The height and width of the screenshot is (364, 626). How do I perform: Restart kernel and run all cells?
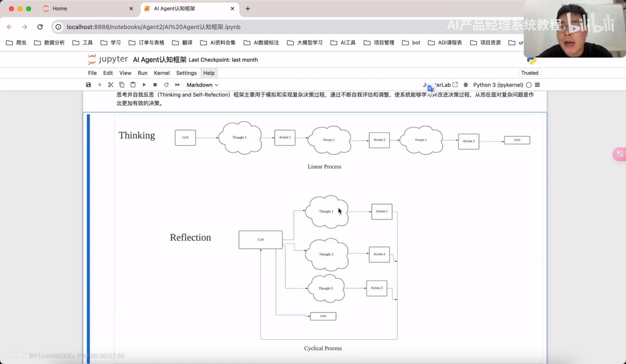pos(177,85)
